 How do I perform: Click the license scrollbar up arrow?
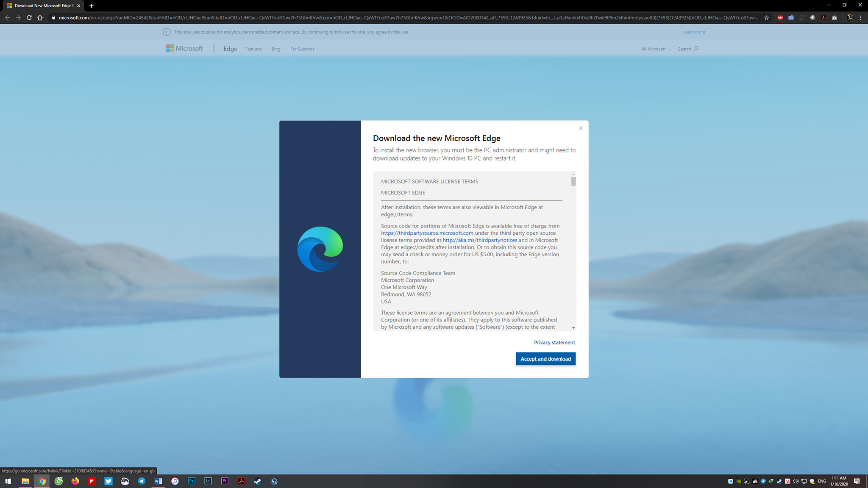pyautogui.click(x=573, y=174)
